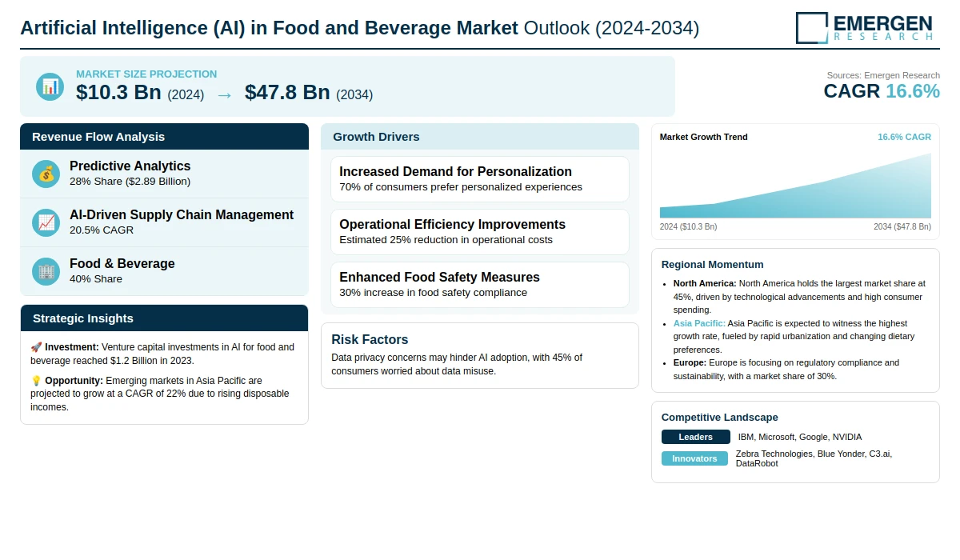Click the Food & Beverage building icon
Viewport: 960px width, 560px height.
46,271
